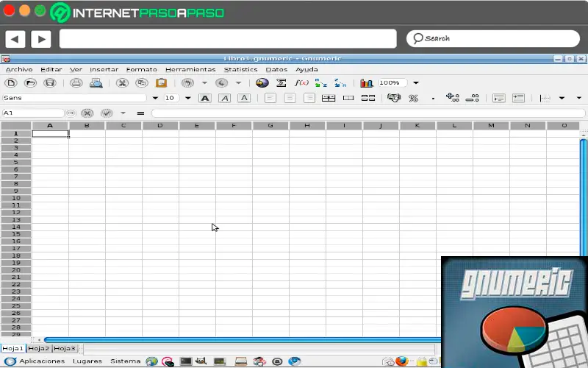The width and height of the screenshot is (588, 368).
Task: Open a file with the folder icon
Action: pos(30,83)
